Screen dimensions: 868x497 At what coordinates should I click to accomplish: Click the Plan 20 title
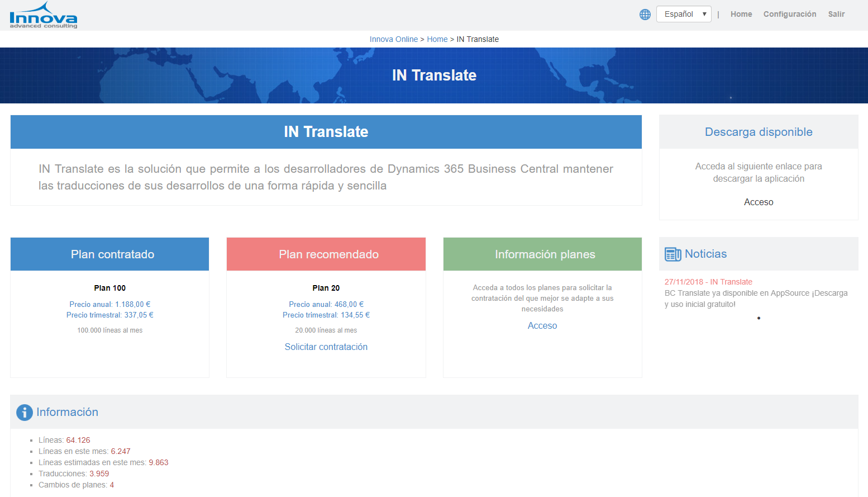(326, 288)
